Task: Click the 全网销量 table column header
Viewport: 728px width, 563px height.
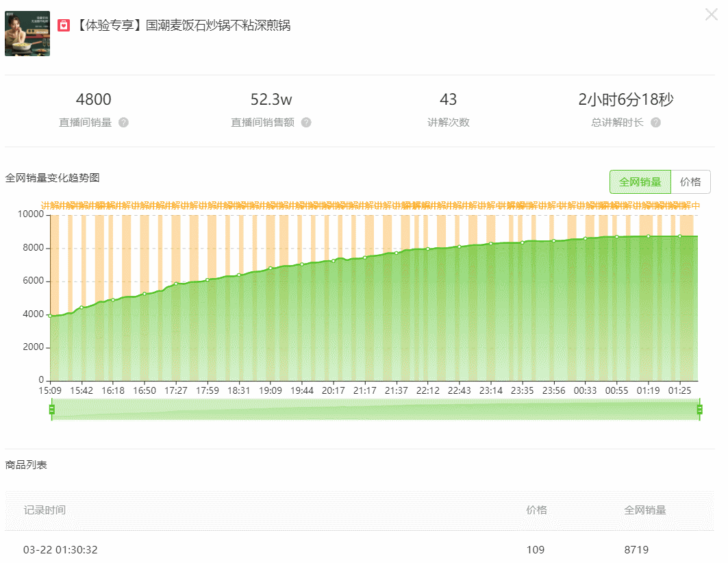Action: click(x=645, y=510)
